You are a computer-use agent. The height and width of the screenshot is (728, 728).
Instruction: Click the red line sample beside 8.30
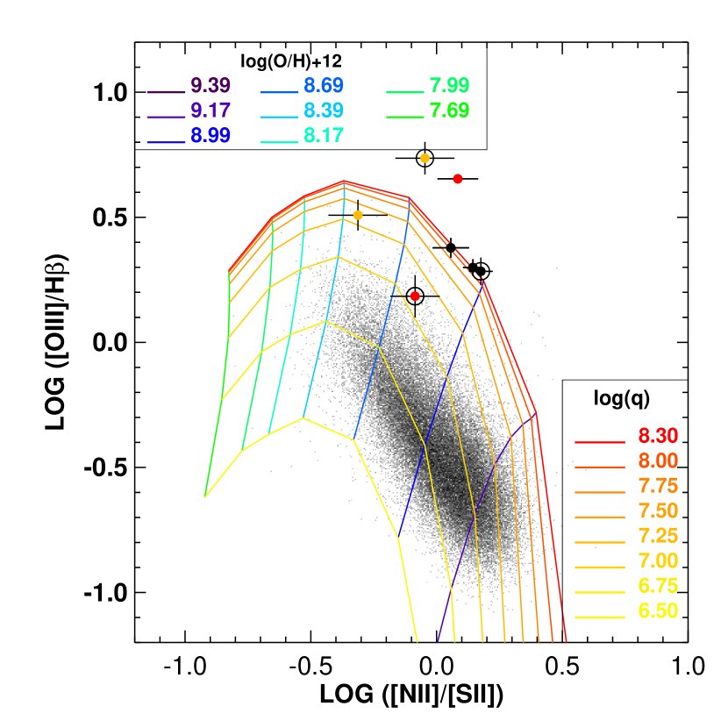click(x=600, y=442)
